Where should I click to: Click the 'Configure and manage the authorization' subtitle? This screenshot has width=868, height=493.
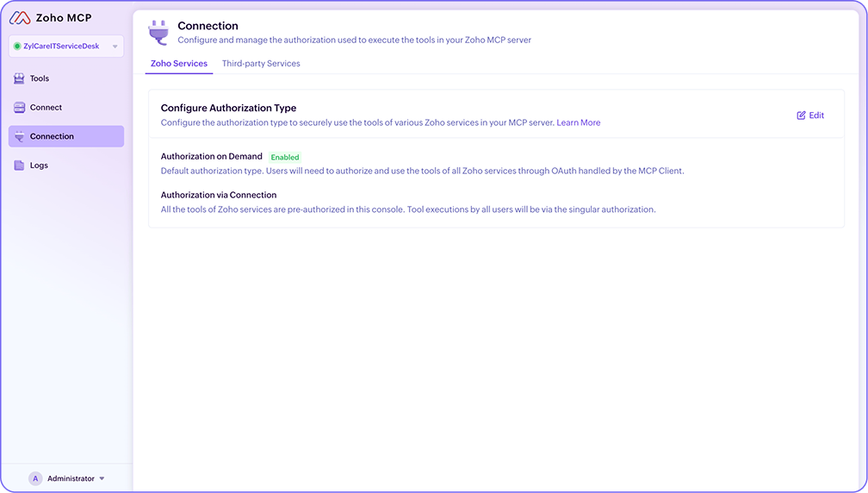(354, 40)
